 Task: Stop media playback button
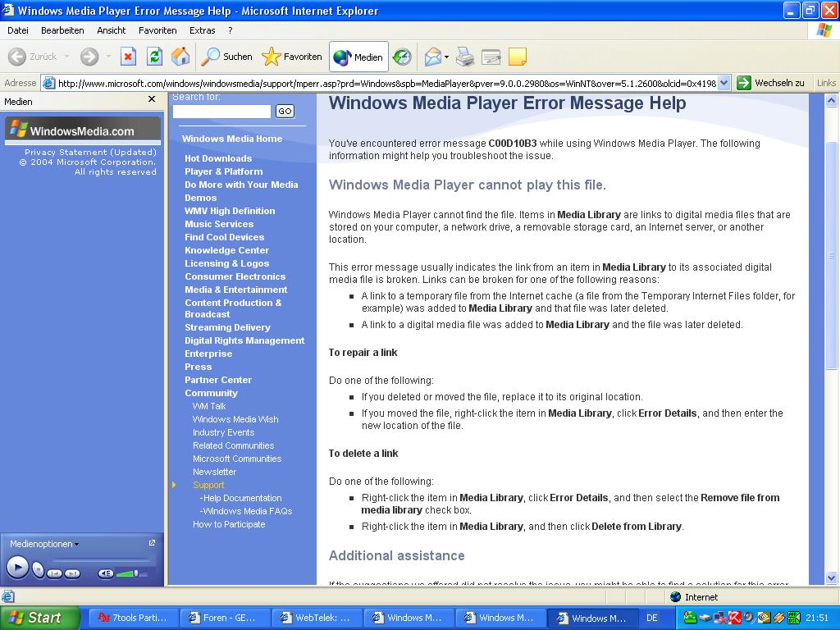click(38, 569)
